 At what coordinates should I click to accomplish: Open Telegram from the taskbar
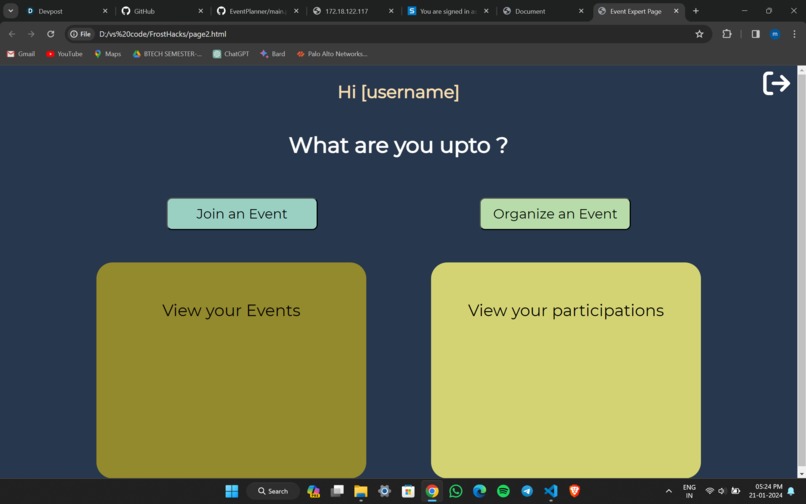527,491
